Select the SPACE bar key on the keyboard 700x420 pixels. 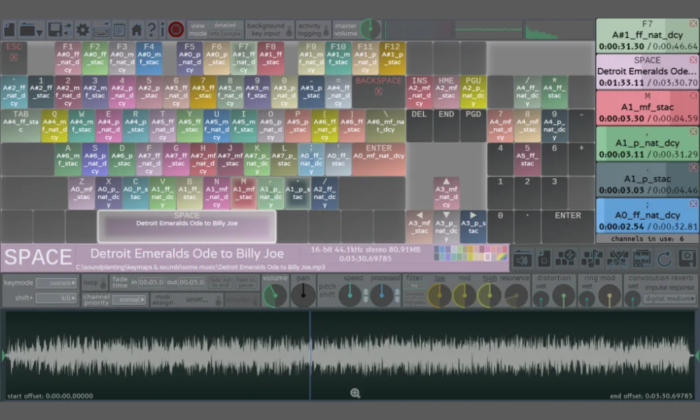pos(186,224)
